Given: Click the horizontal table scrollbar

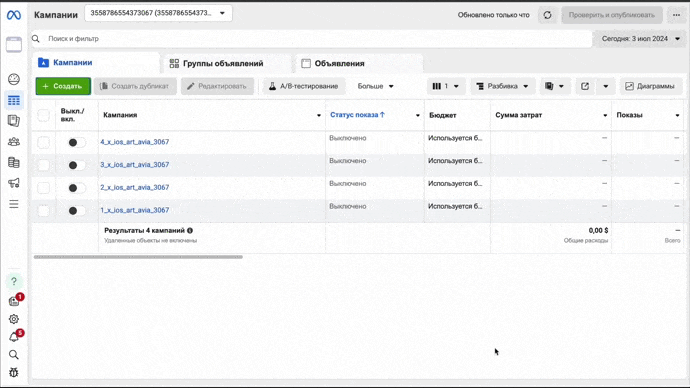Looking at the screenshot, I should coord(138,257).
